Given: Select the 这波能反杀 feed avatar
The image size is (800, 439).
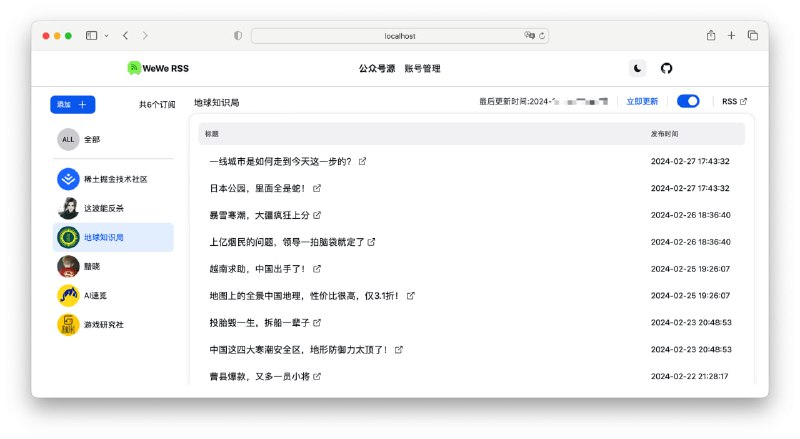Looking at the screenshot, I should coord(68,208).
